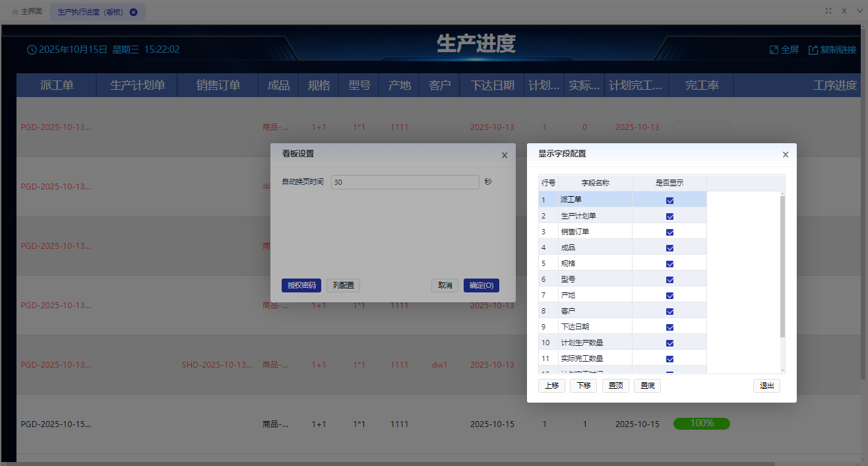Click the close icon on 看板设置 dialog
This screenshot has height=466, width=868.
505,155
